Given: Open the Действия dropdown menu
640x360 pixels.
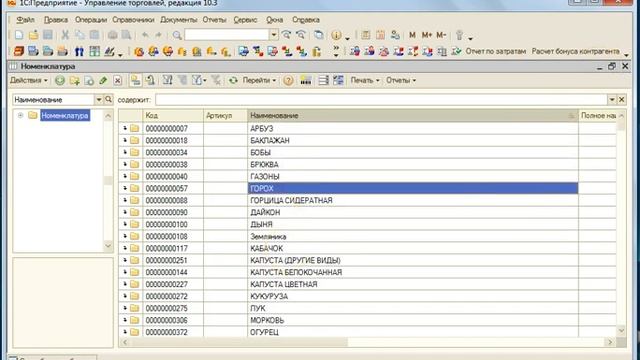Looking at the screenshot, I should click(x=29, y=80).
